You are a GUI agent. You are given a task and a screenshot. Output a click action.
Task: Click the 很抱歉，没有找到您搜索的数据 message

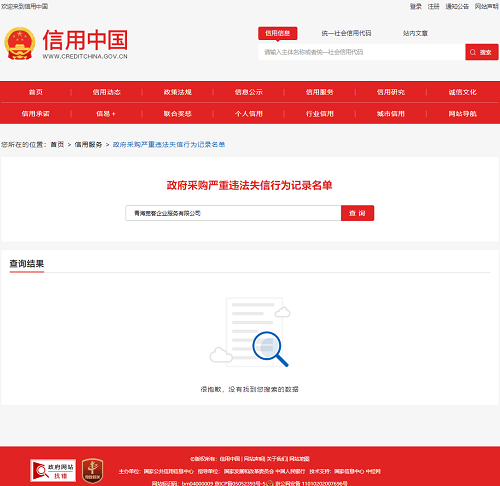pos(249,389)
